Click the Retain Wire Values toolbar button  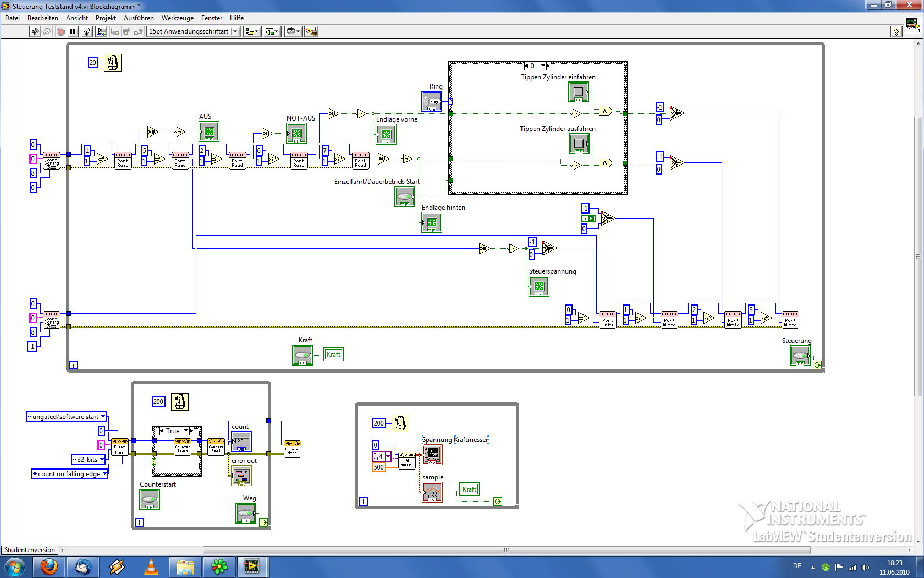(x=101, y=31)
